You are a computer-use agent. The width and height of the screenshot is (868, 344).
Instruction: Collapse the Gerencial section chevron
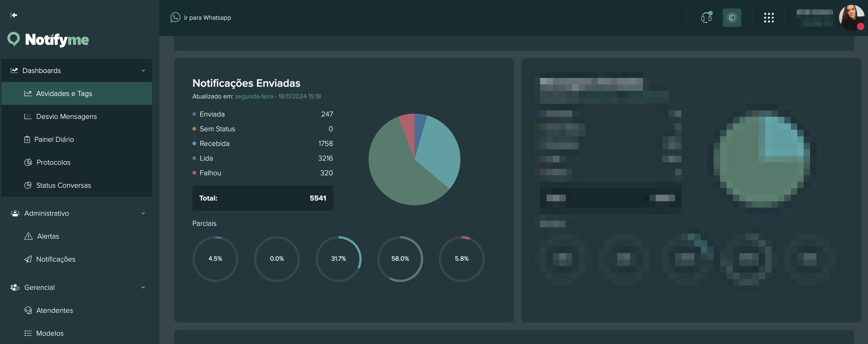[x=143, y=288]
